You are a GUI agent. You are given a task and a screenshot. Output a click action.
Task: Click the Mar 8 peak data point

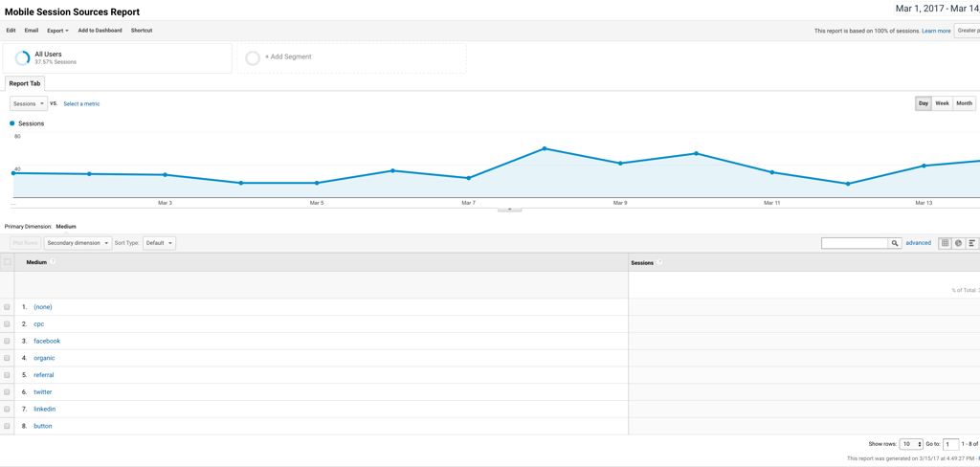(x=545, y=148)
